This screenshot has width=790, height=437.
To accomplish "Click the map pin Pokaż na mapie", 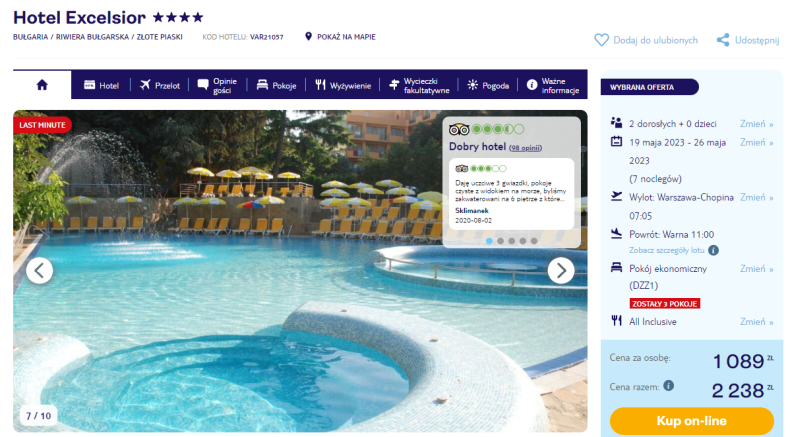I will coord(308,36).
